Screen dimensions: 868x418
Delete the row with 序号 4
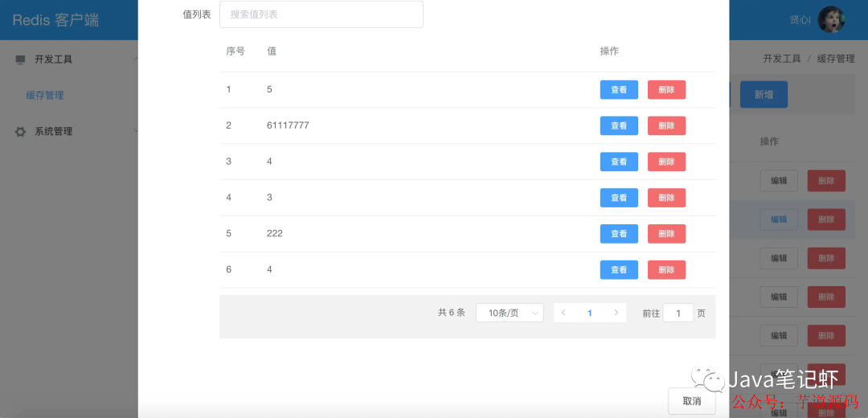tap(666, 198)
